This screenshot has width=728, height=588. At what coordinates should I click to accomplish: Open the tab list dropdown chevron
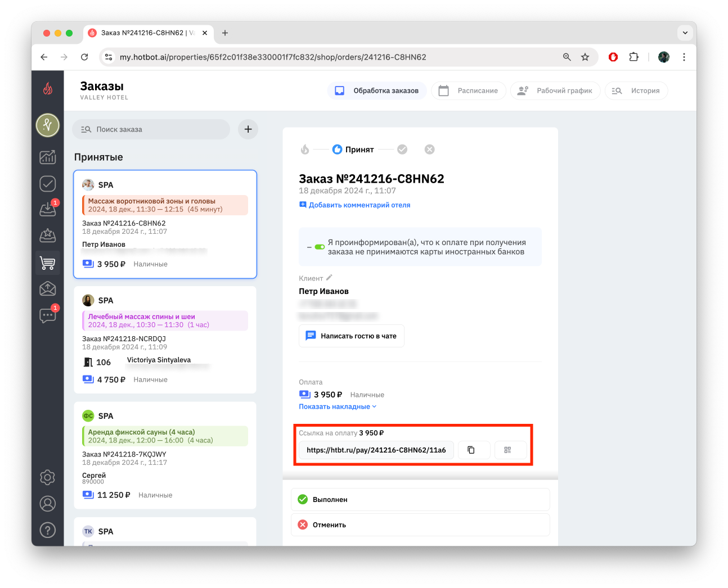pos(685,33)
